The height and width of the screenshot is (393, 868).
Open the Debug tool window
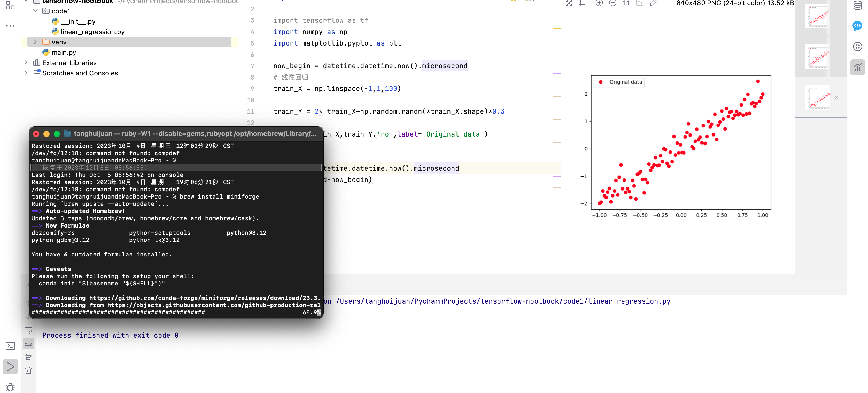point(10,387)
